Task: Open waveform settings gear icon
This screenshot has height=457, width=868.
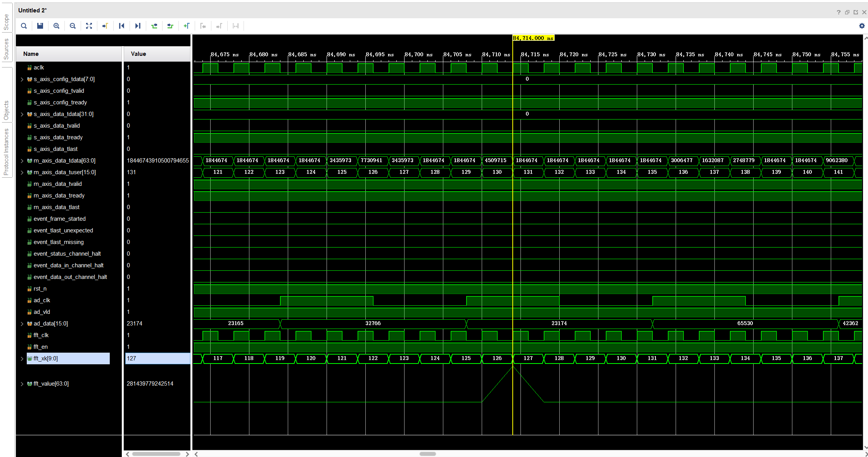Action: point(862,26)
